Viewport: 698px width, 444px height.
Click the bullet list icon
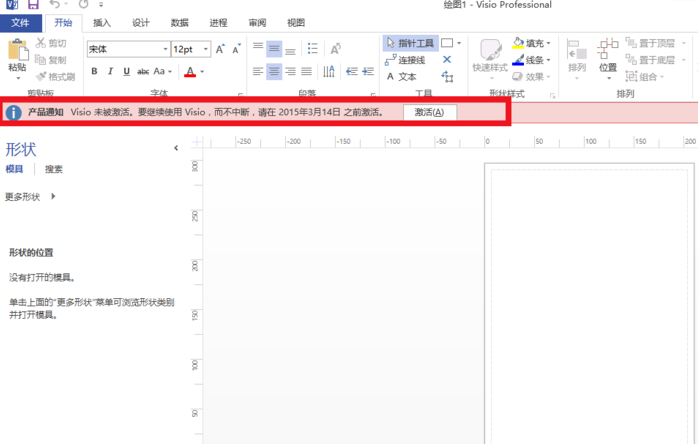tap(313, 48)
